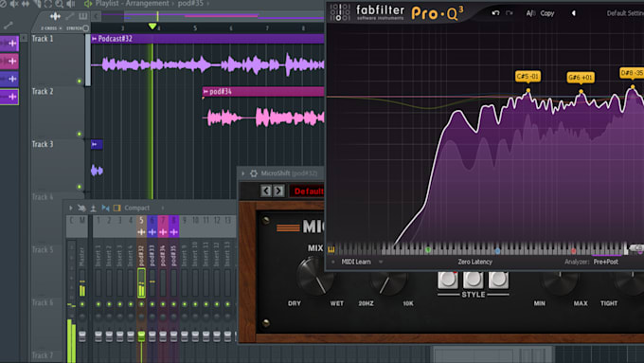This screenshot has height=363, width=644.
Task: Click pod#35 in the playlist breadcrumb
Action: coord(190,4)
